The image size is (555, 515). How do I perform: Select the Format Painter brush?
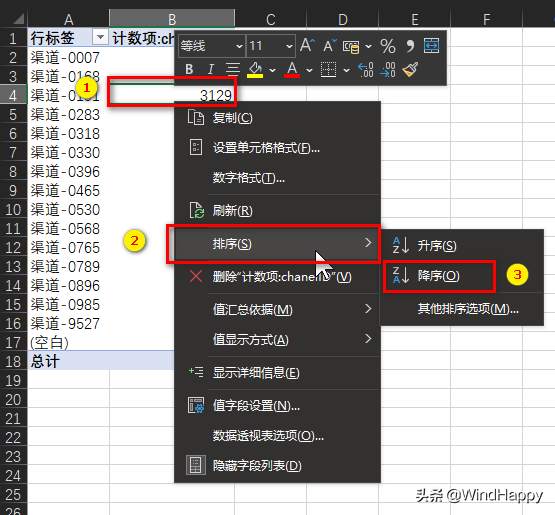410,69
